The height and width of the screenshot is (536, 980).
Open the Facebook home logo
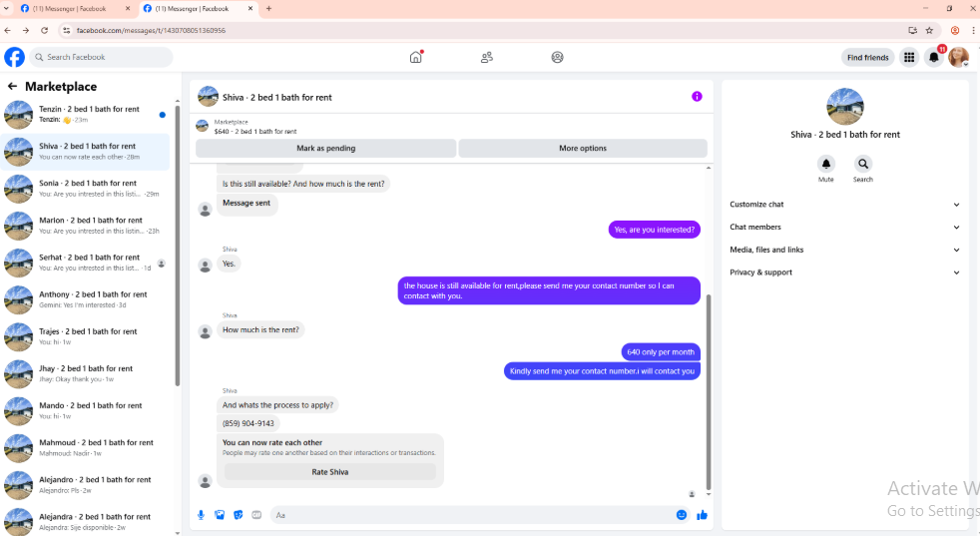[x=14, y=57]
